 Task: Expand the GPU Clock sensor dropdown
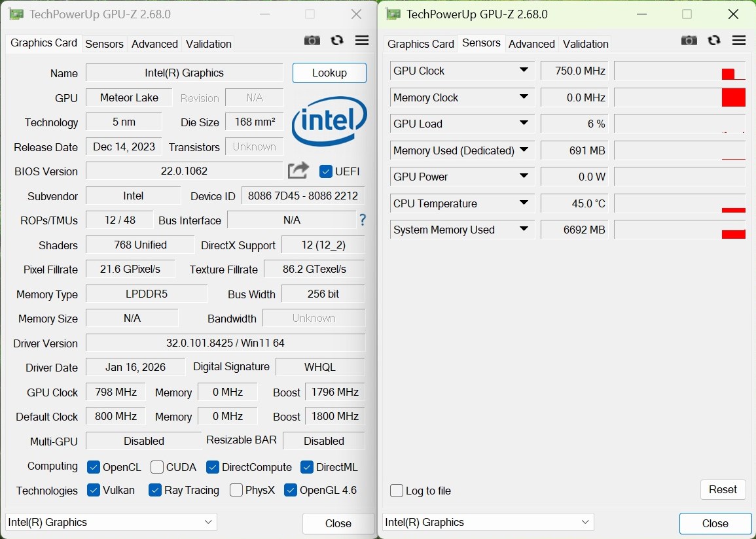tap(524, 71)
